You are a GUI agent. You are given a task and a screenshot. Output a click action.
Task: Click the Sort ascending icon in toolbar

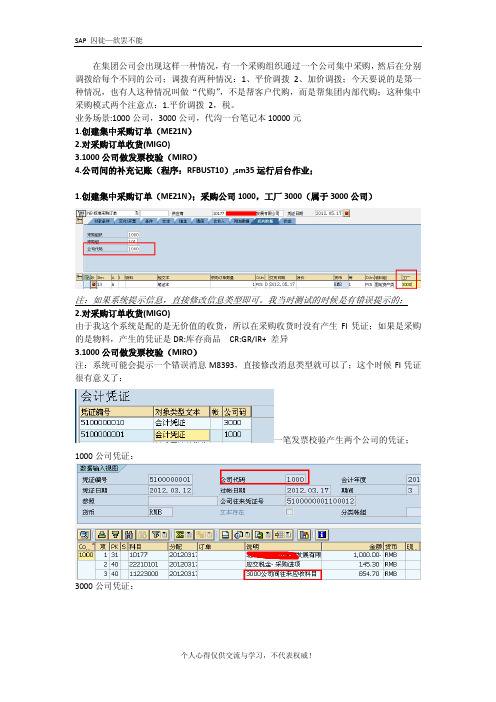pos(102,535)
